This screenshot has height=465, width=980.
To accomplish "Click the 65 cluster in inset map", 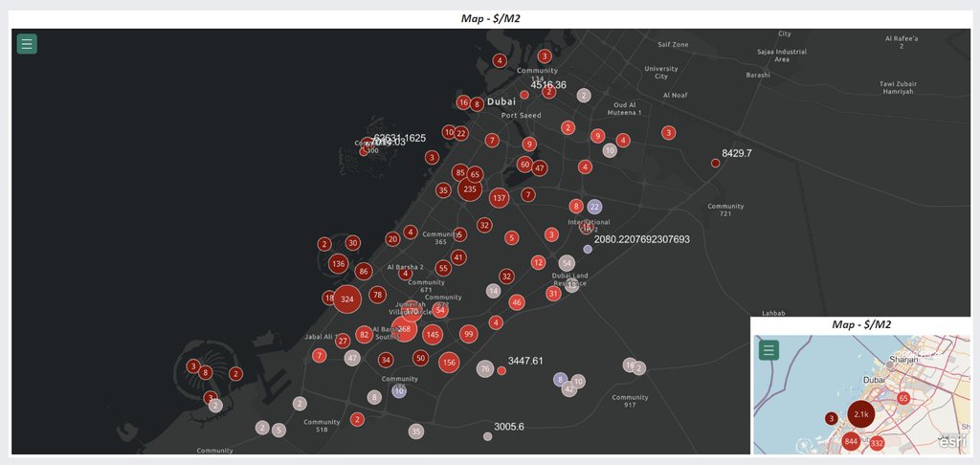I will click(x=903, y=398).
